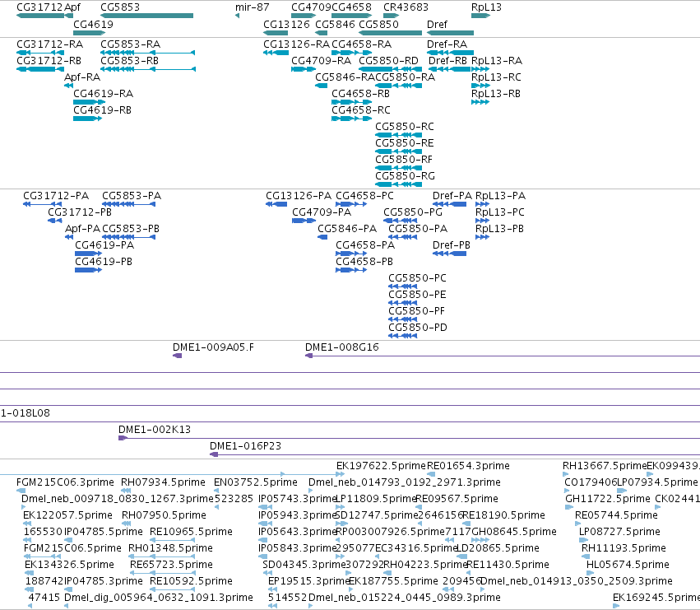
Task: Select the CG4658-PC protein label
Action: tap(364, 196)
